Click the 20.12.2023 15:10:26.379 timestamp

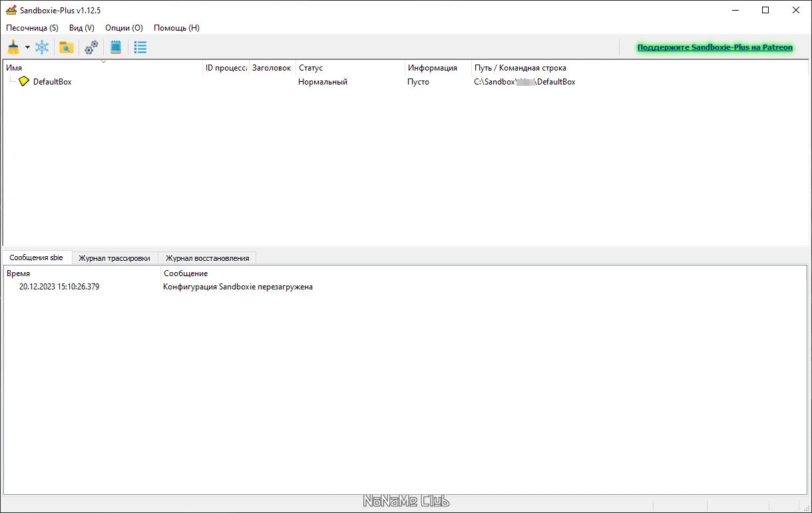[x=59, y=287]
